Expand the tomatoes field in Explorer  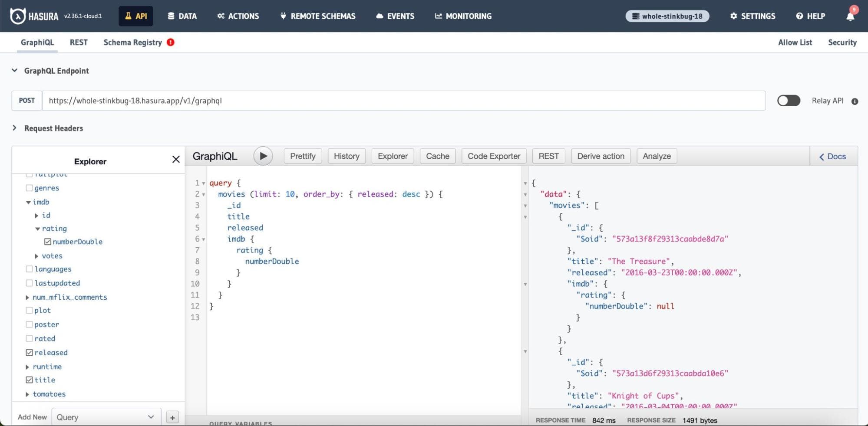coord(27,394)
